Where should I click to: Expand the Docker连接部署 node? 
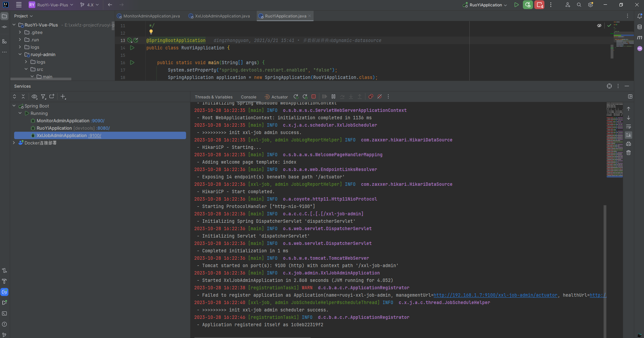coord(14,143)
